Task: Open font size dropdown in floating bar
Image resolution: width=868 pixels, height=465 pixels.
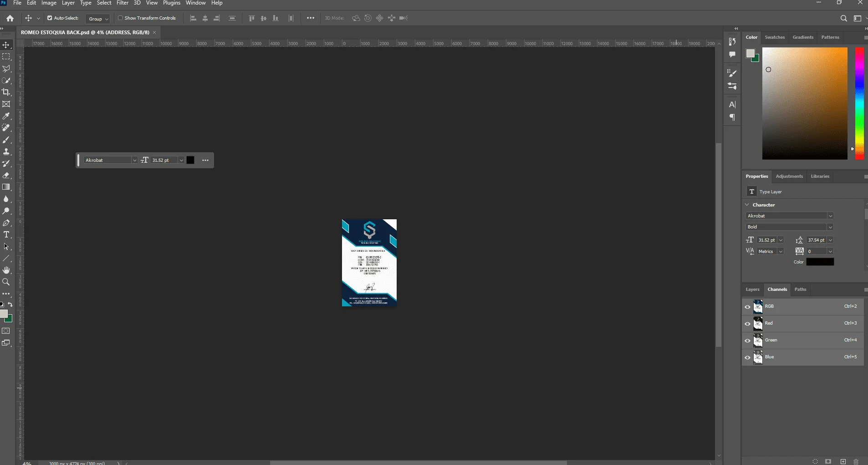Action: click(181, 160)
